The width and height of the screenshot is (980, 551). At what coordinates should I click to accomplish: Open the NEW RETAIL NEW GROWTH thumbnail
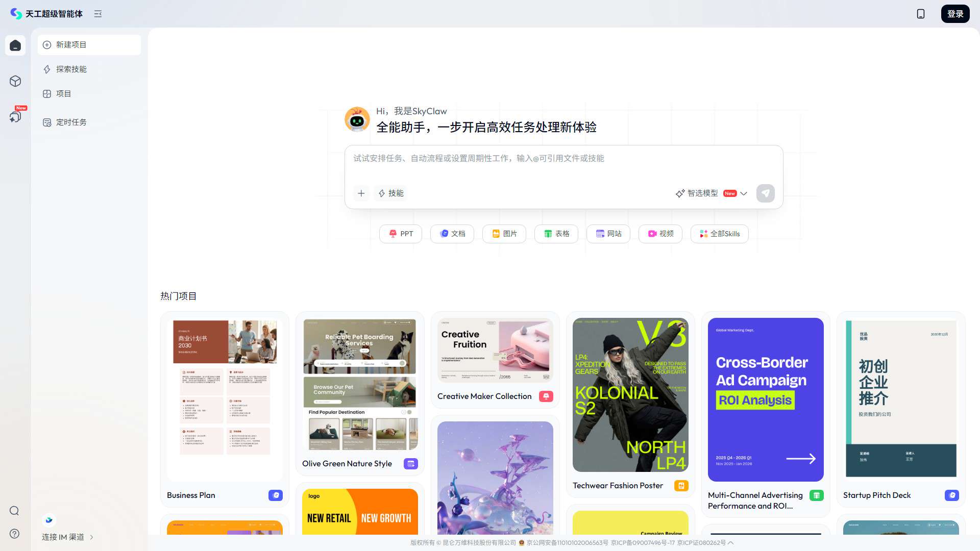pos(360,512)
